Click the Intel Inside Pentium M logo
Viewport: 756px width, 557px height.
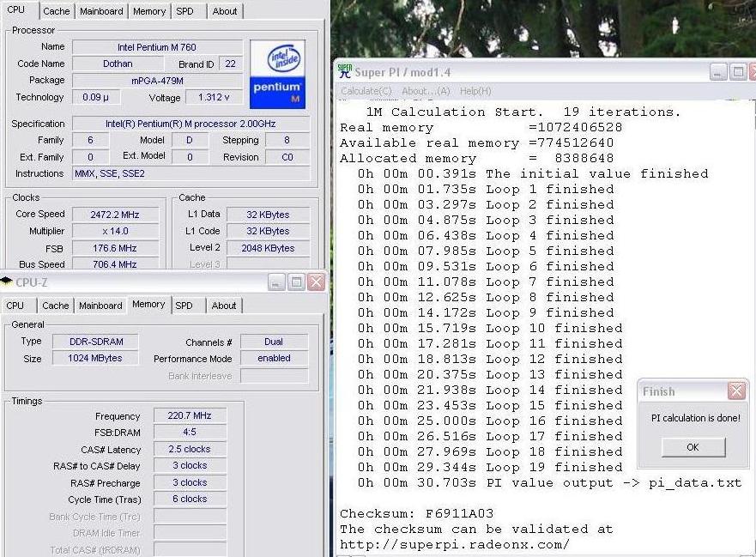point(277,75)
